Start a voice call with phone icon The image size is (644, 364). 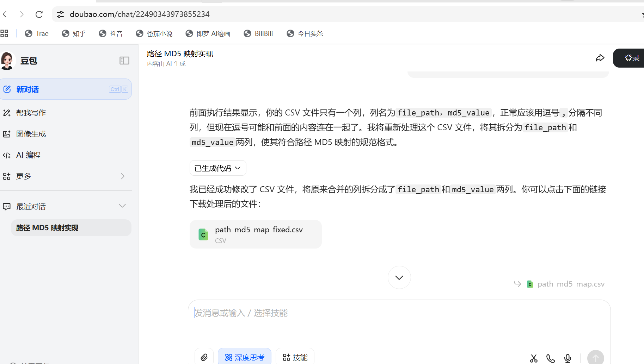[551, 358]
